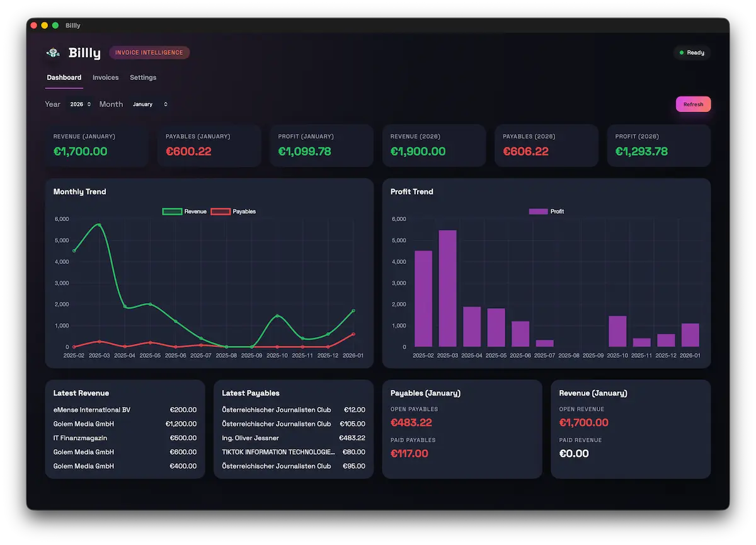756x545 pixels.
Task: Open the Settings tab
Action: coord(143,77)
